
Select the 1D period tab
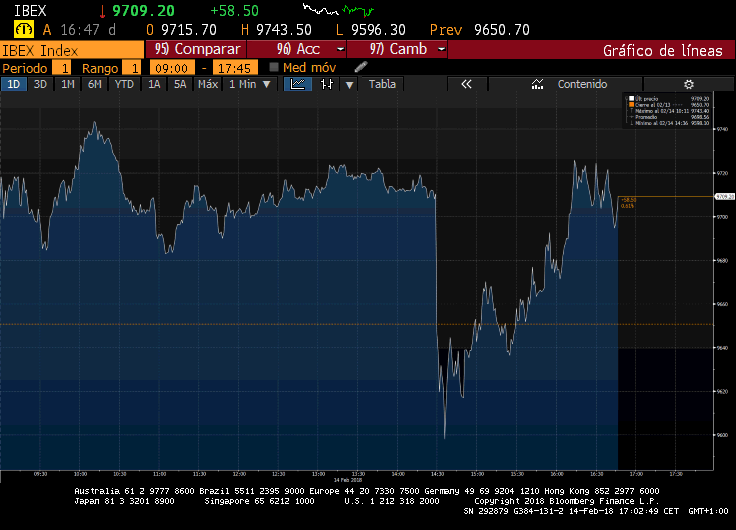tap(14, 84)
